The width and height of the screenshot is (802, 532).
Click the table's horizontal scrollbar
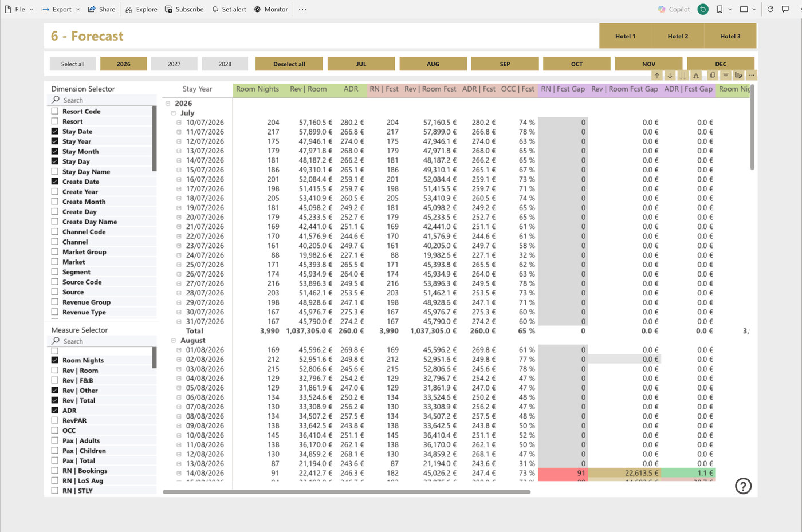click(x=347, y=492)
